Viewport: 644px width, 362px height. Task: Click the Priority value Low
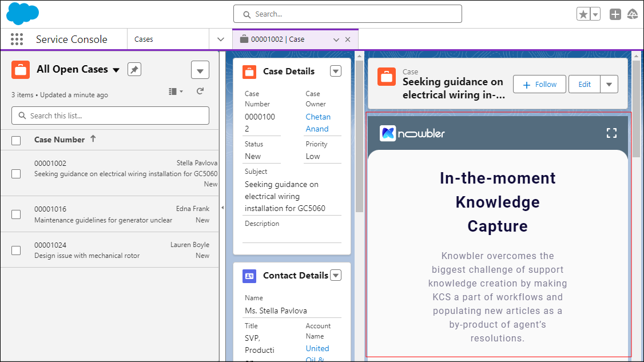pyautogui.click(x=312, y=156)
